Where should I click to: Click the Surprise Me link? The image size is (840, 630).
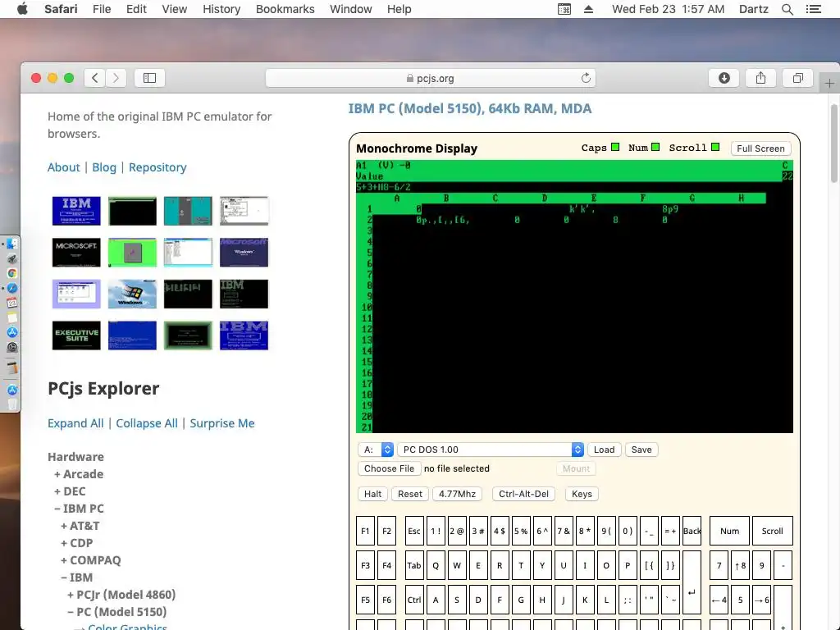tap(221, 423)
